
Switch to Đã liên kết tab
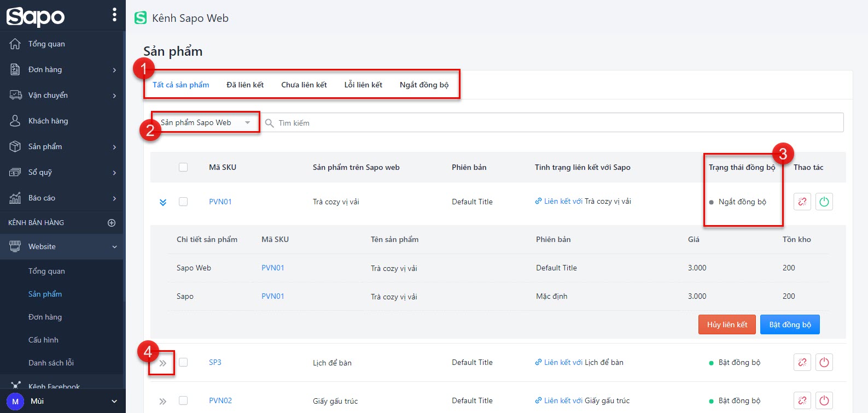245,85
